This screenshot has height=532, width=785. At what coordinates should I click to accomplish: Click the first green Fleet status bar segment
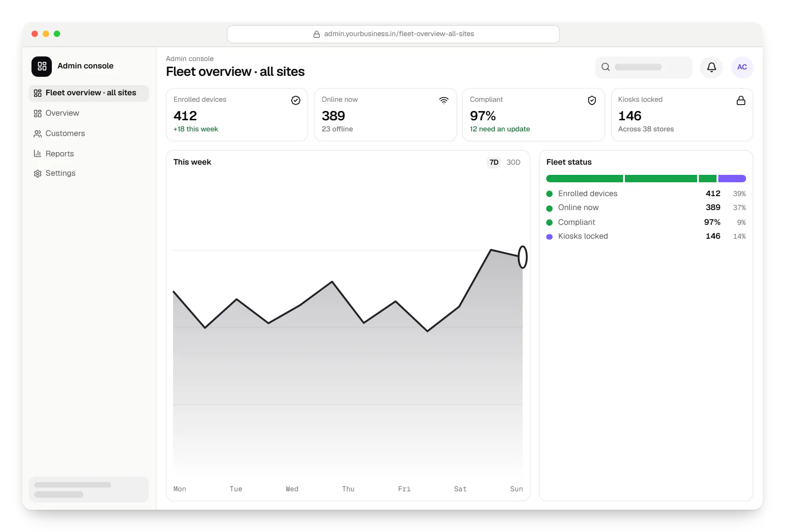tap(585, 179)
